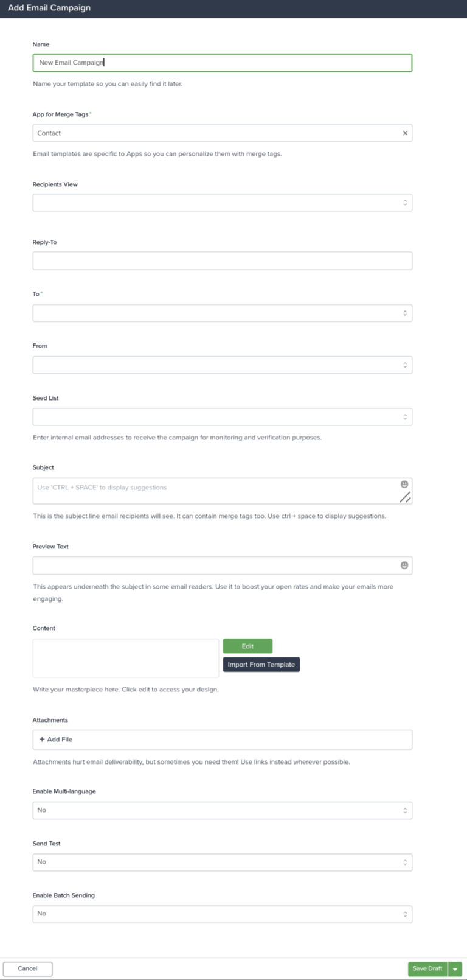
Task: Click the campaign Name field
Action: [x=223, y=63]
